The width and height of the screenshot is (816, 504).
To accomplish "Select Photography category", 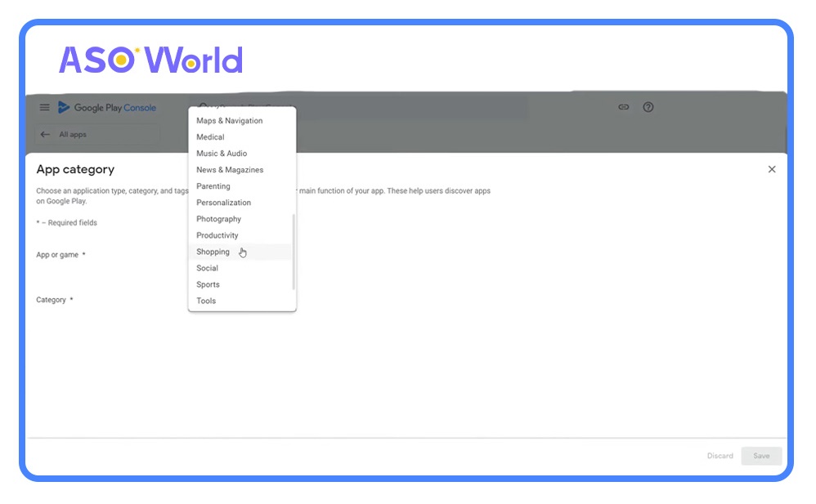I will tap(240, 219).
